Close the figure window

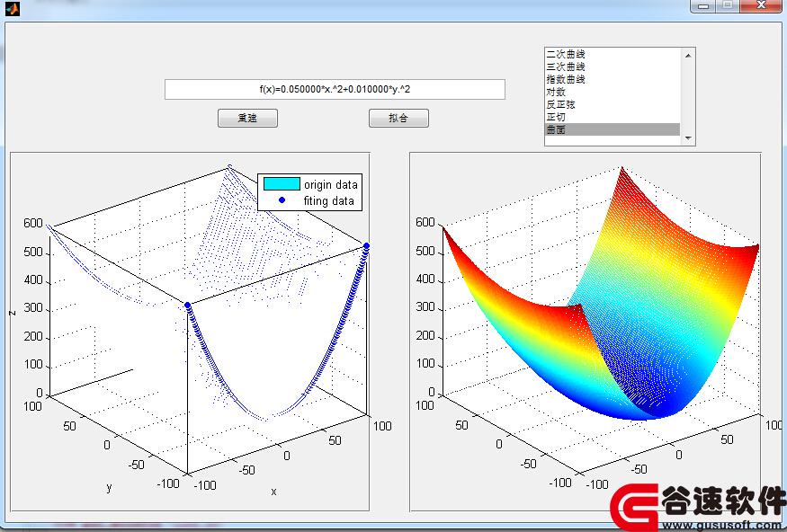[x=761, y=5]
